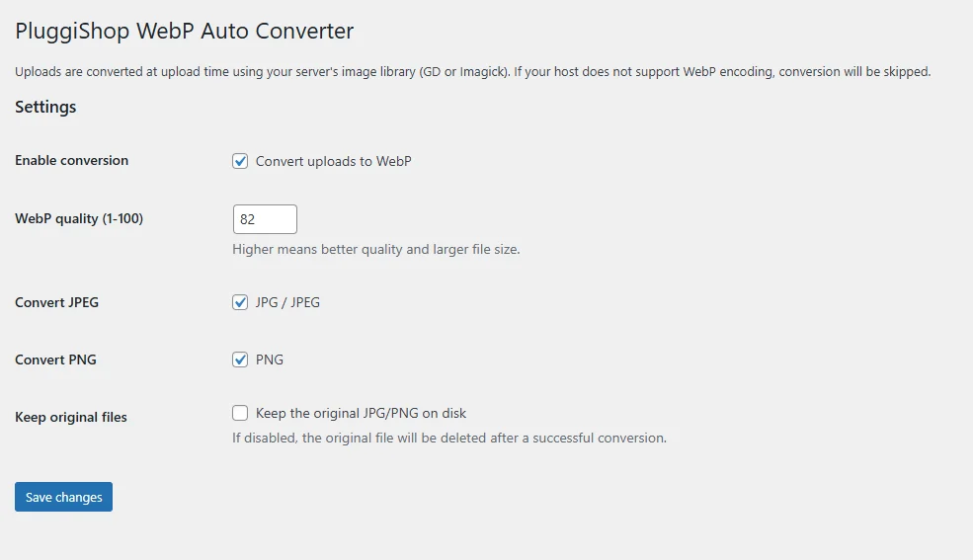Toggle the JPG / JPEG checkbox
Viewport: 973px width, 560px height.
(x=240, y=302)
